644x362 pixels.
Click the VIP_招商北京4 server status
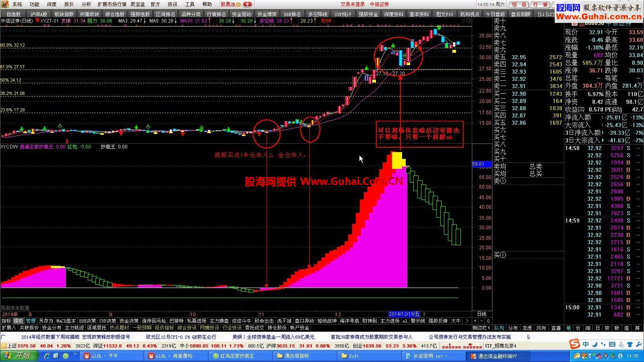500,346
